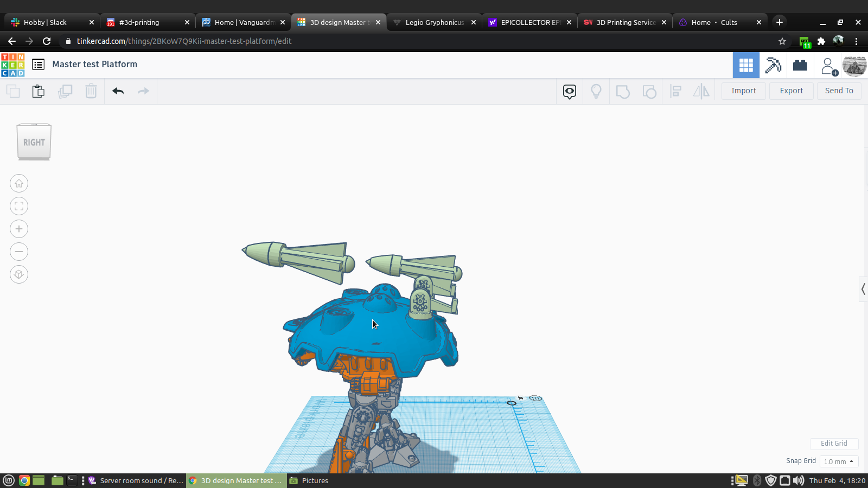Redo the last undone action
This screenshot has height=488, width=868.
point(143,91)
